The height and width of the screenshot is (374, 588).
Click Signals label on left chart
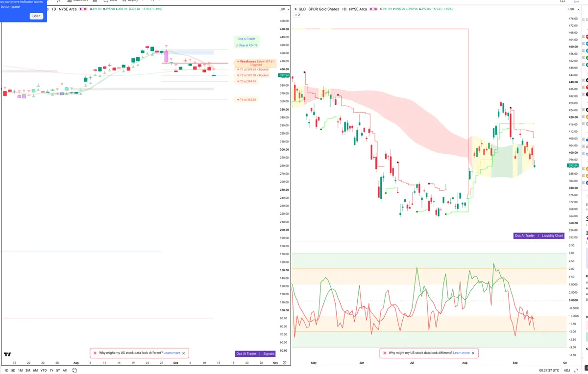pos(269,353)
